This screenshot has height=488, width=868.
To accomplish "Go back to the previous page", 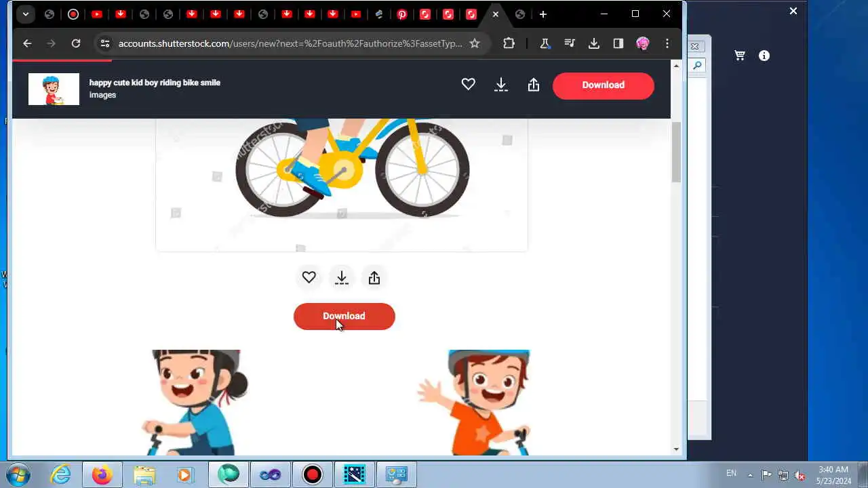I will (x=27, y=43).
